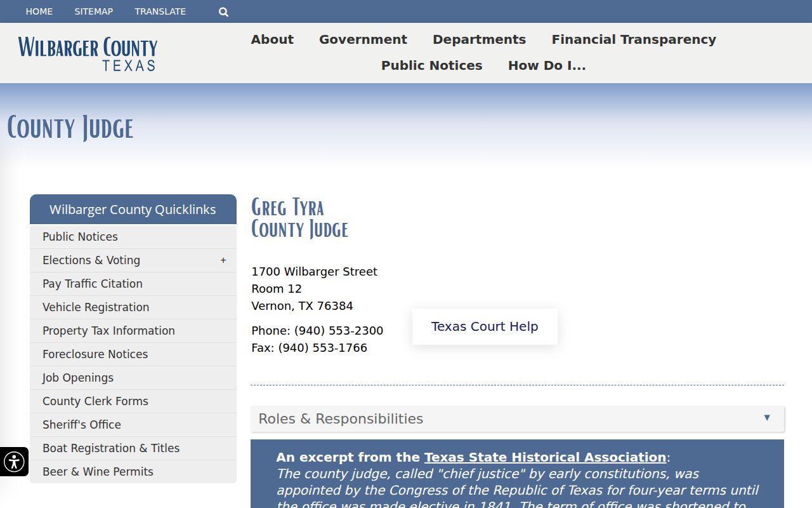The height and width of the screenshot is (508, 812).
Task: Open the Financial Transparency menu
Action: 634,39
